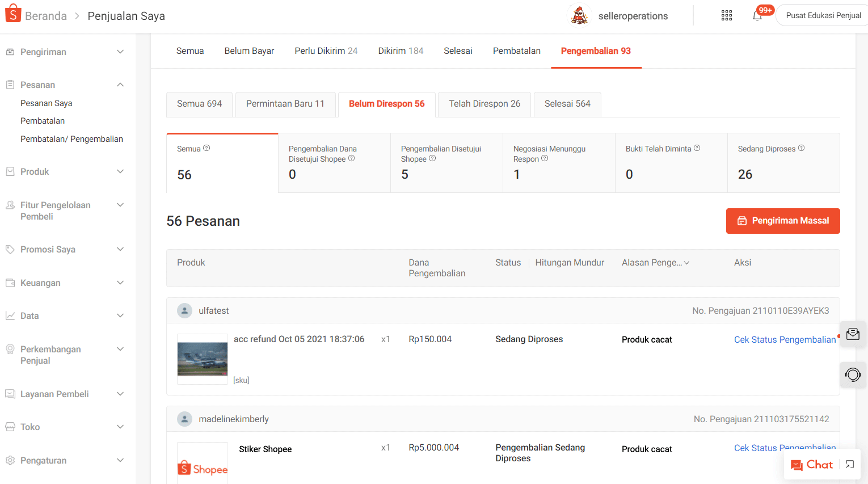Click the apps grid icon in header
Image resolution: width=868 pixels, height=484 pixels.
[726, 15]
